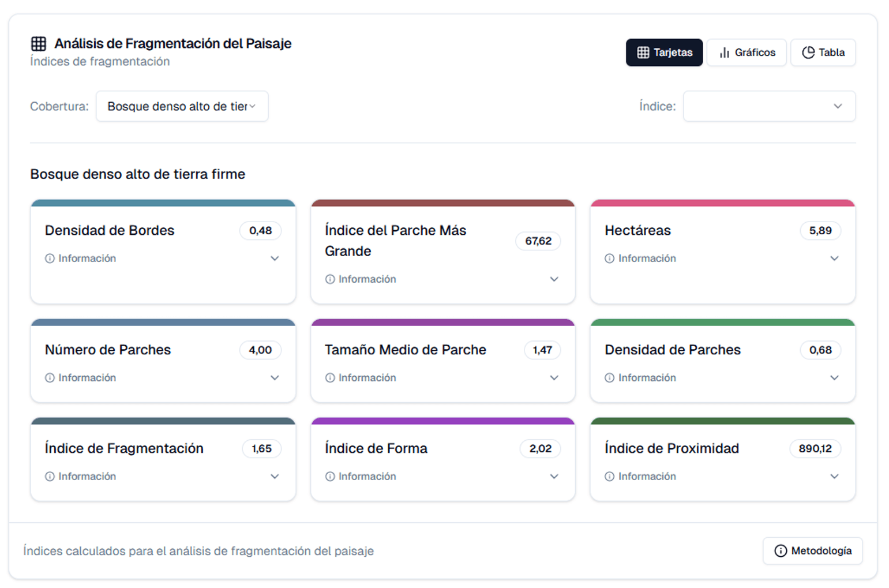Expand the Hectáreas card chevron
The image size is (889, 588).
point(834,259)
